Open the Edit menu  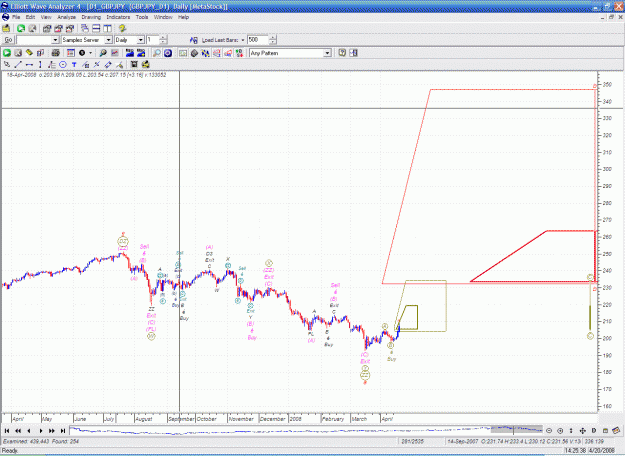[30, 17]
